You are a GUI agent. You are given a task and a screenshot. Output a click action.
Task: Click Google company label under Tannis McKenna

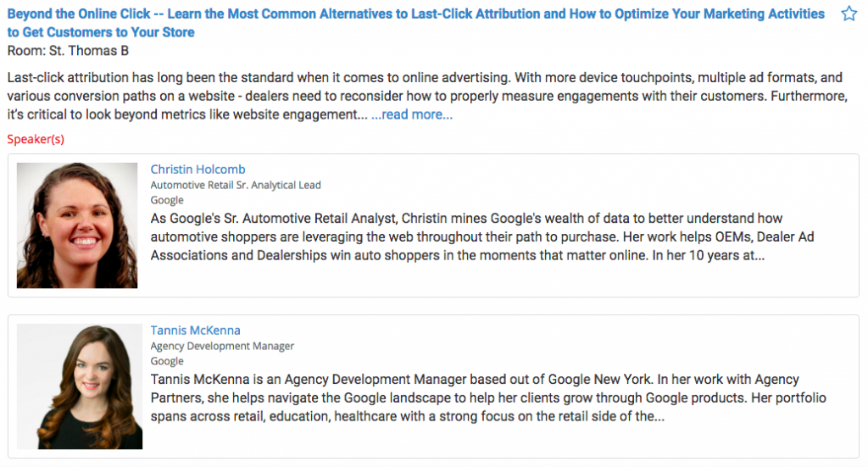point(167,361)
